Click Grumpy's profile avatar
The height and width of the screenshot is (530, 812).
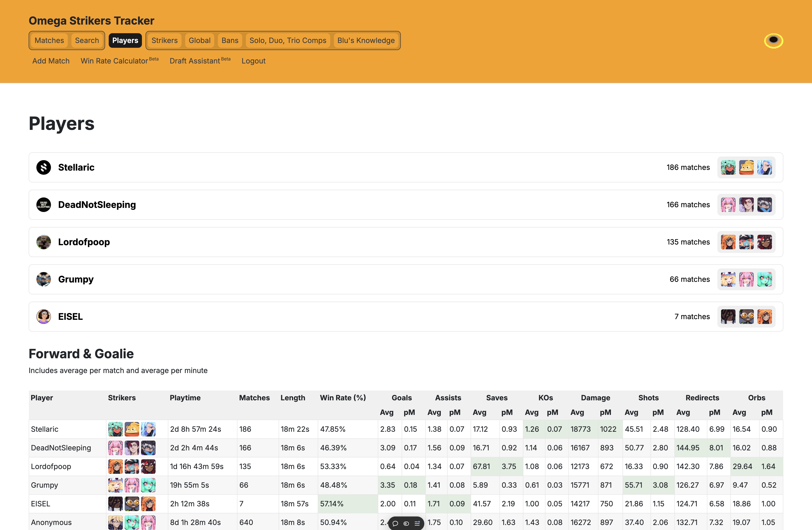[x=44, y=279]
